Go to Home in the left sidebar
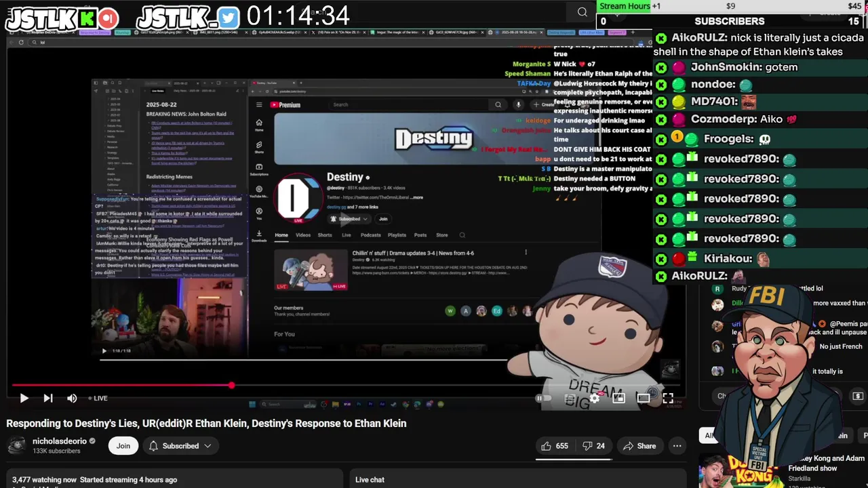Image resolution: width=868 pixels, height=488 pixels. [x=259, y=125]
